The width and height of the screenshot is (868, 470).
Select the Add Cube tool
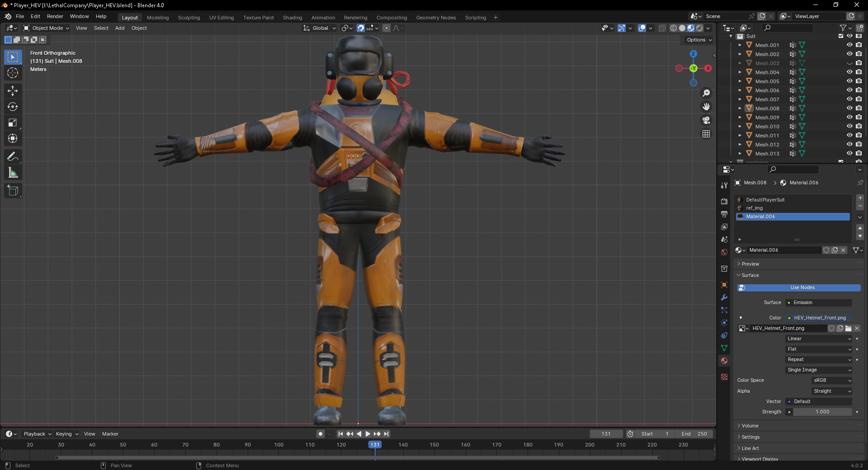[13, 191]
